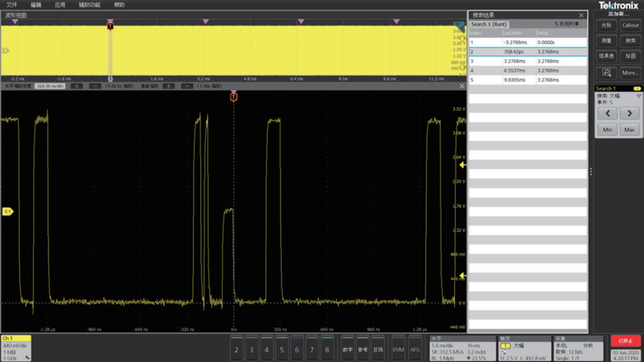The width and height of the screenshot is (644, 362).
Task: Close the search results panel
Action: pyautogui.click(x=581, y=14)
